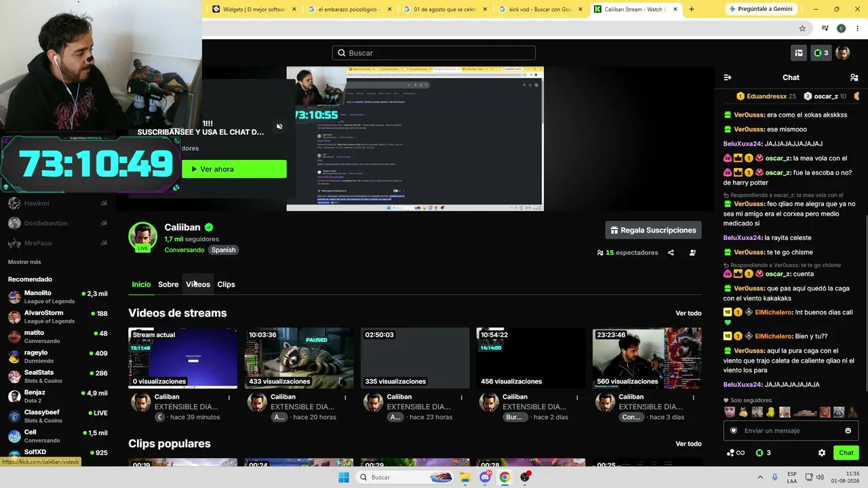Open the channel points icon below the chat
Image resolution: width=868 pixels, height=488 pixels.
pyautogui.click(x=736, y=453)
